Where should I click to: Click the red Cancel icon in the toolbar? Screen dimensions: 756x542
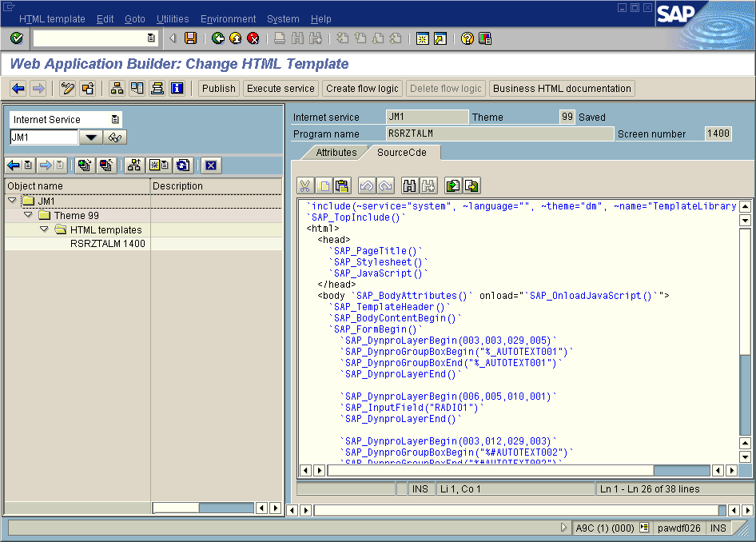[253, 38]
